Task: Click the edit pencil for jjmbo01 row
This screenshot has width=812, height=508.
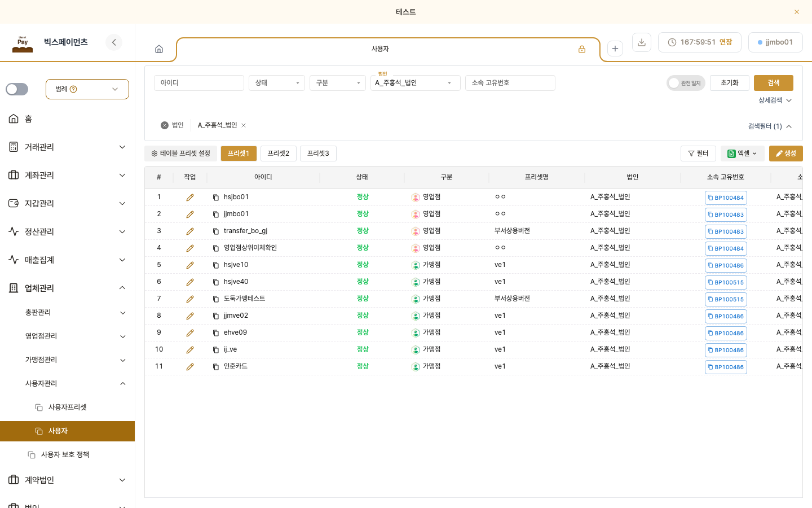Action: (190, 214)
